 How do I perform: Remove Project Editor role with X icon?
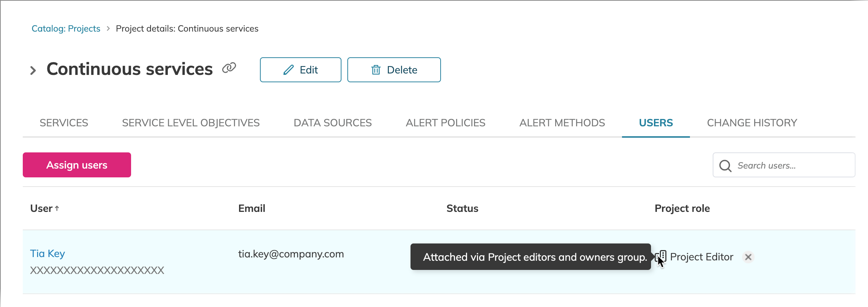click(748, 257)
